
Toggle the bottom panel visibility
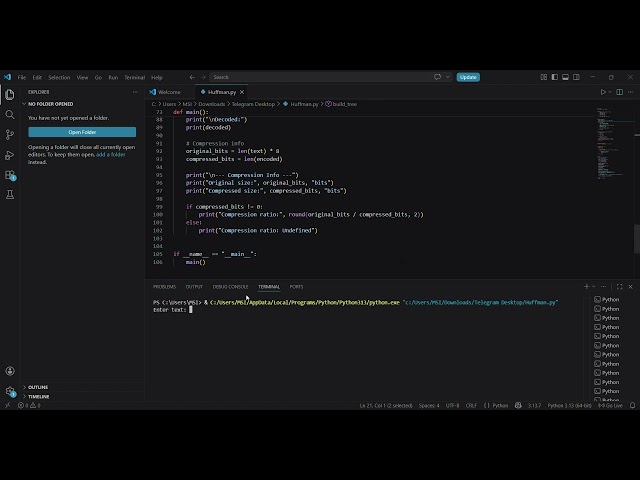pyautogui.click(x=565, y=77)
